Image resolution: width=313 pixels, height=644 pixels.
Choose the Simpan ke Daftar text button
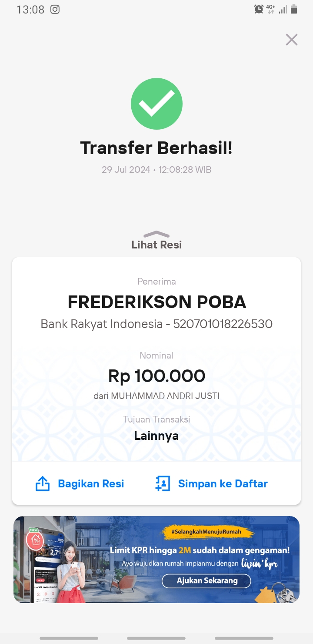tap(223, 483)
